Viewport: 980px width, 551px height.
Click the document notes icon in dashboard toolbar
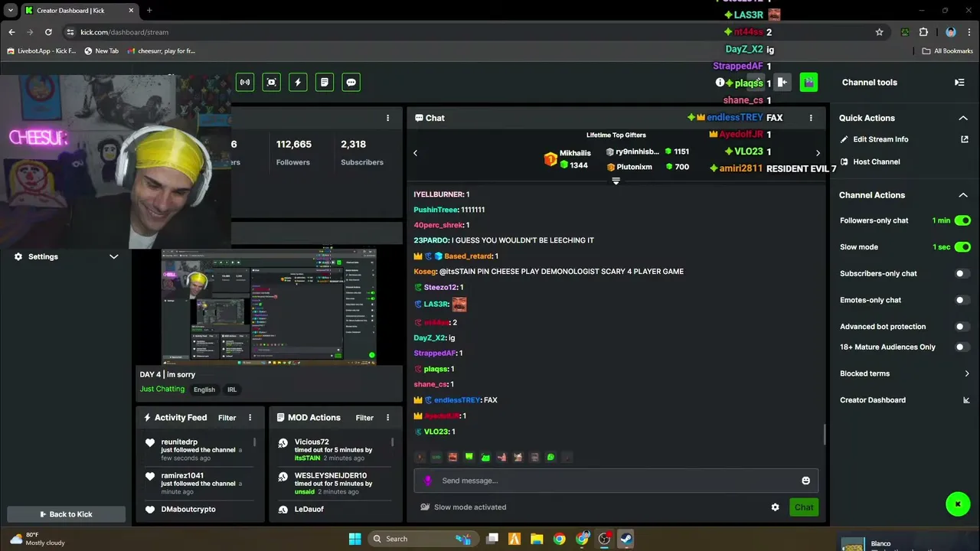point(325,82)
